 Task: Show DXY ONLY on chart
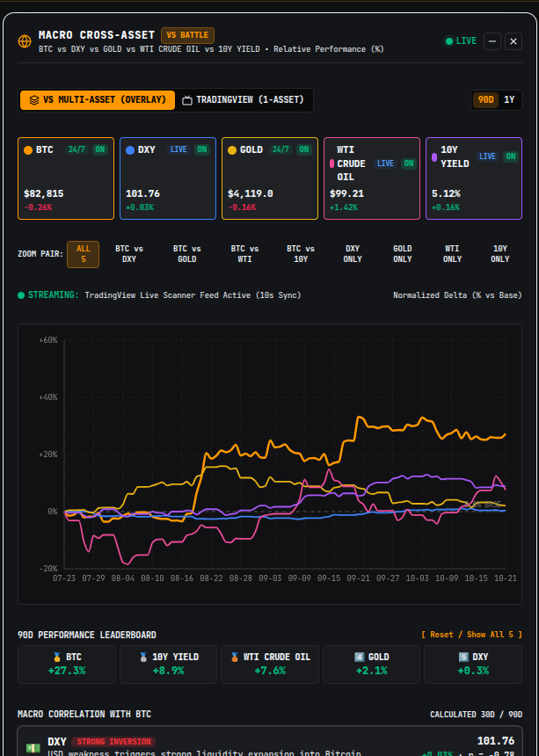(353, 254)
